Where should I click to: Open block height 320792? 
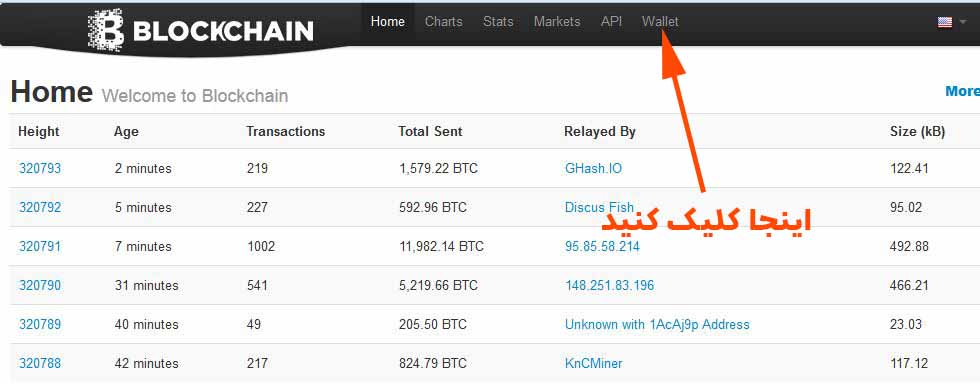40,207
